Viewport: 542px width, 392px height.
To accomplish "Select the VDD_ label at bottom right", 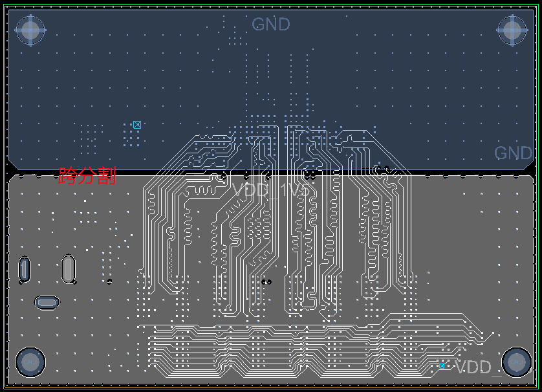I will coord(478,368).
